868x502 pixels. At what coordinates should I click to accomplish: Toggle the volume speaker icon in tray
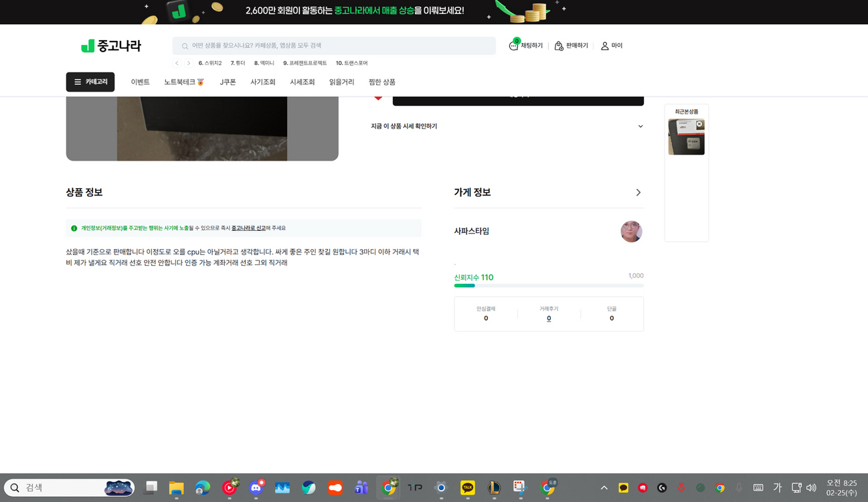[x=811, y=488]
